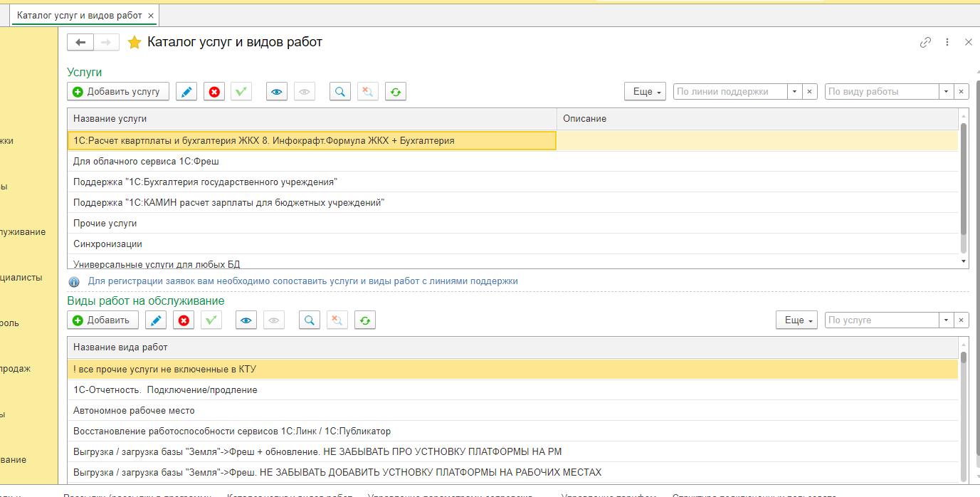Select Поддержка 1С:КАМИН расчет зарплаты row
Screen dimensions: 980x497
(x=513, y=203)
